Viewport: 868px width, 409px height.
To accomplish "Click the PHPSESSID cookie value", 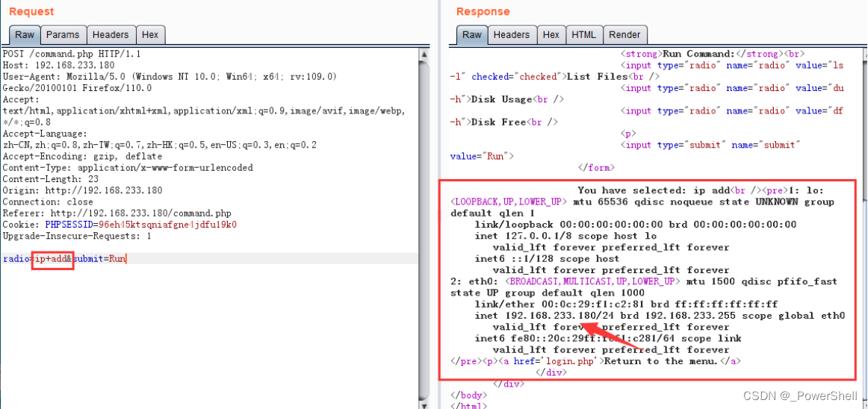I will (x=168, y=225).
